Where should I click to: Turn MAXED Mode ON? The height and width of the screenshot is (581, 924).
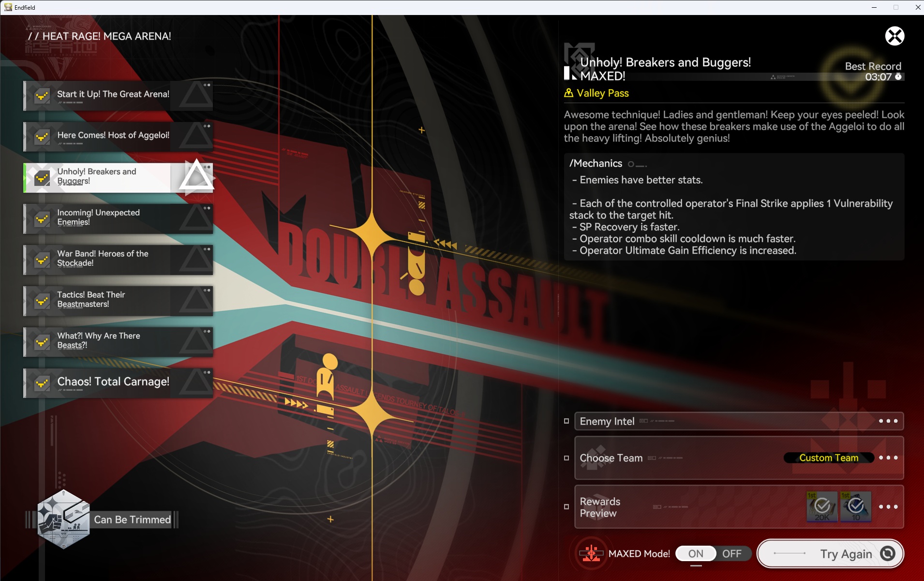tap(696, 553)
